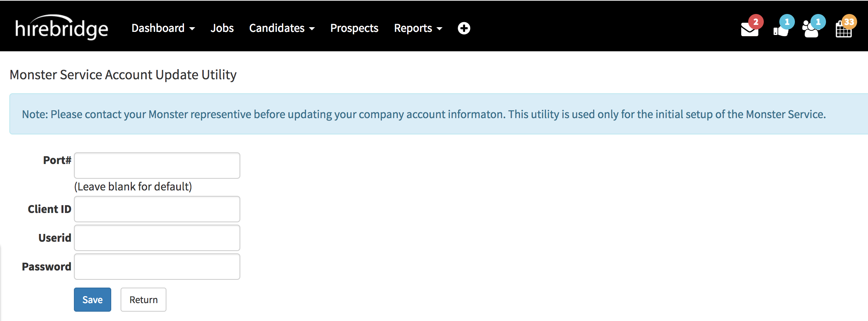Click into the Client ID field
868x321 pixels.
[157, 209]
